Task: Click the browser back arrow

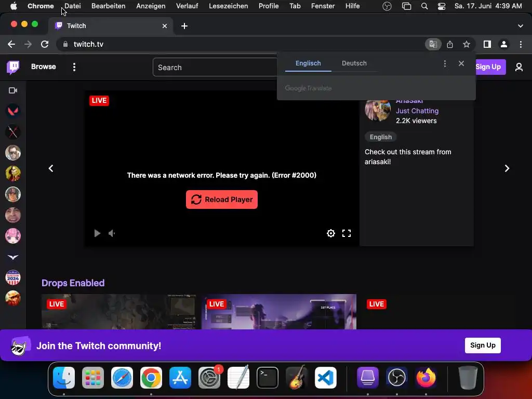Action: 11,44
